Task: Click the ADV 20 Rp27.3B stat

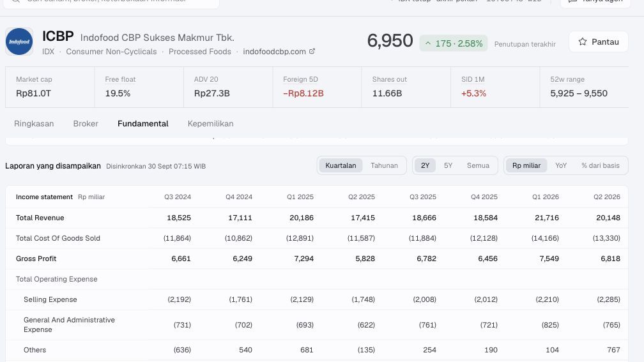Action: click(228, 87)
